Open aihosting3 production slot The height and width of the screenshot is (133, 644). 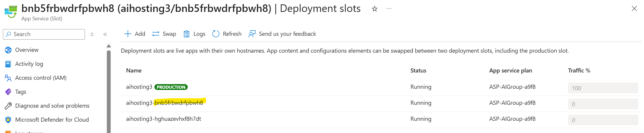point(139,87)
